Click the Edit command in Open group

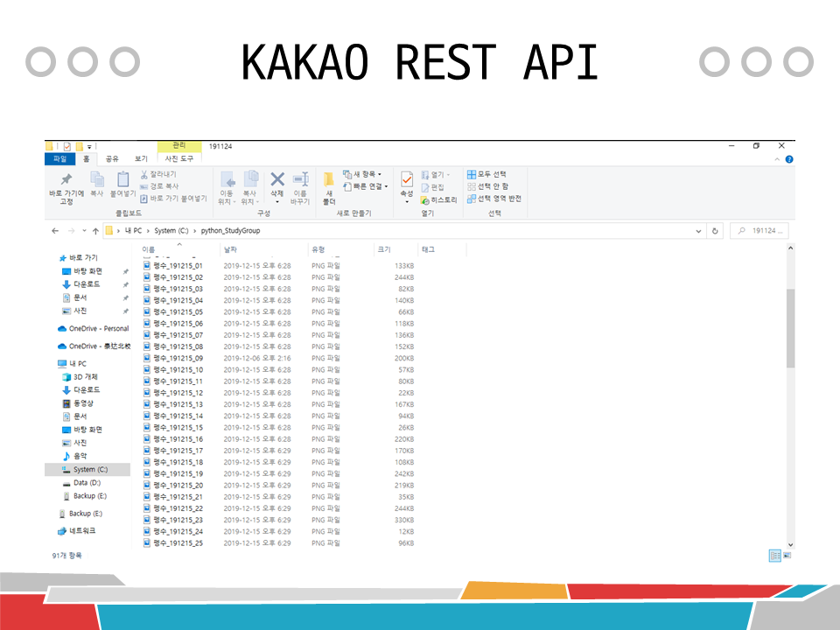pyautogui.click(x=433, y=187)
